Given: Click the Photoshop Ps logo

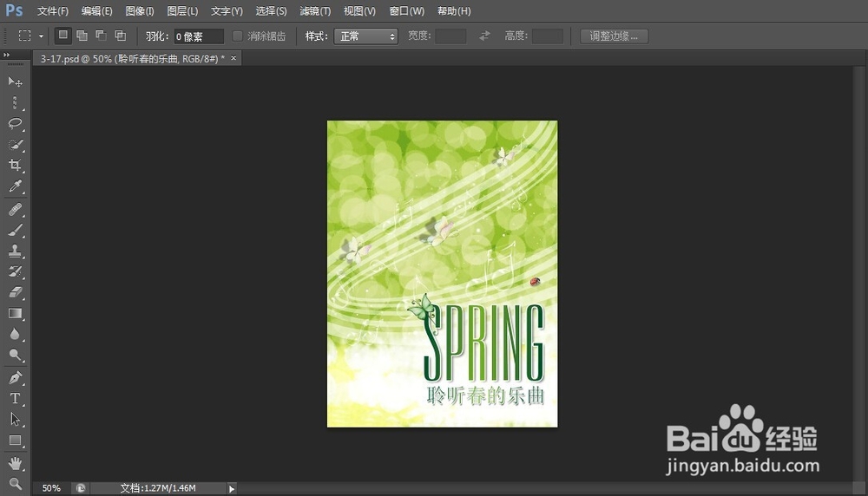Looking at the screenshot, I should point(15,10).
